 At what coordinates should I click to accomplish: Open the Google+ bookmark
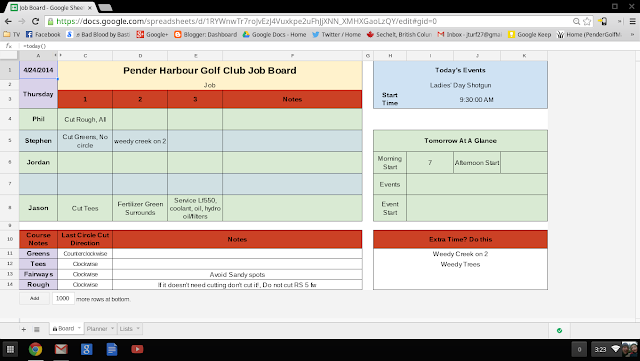[x=152, y=34]
